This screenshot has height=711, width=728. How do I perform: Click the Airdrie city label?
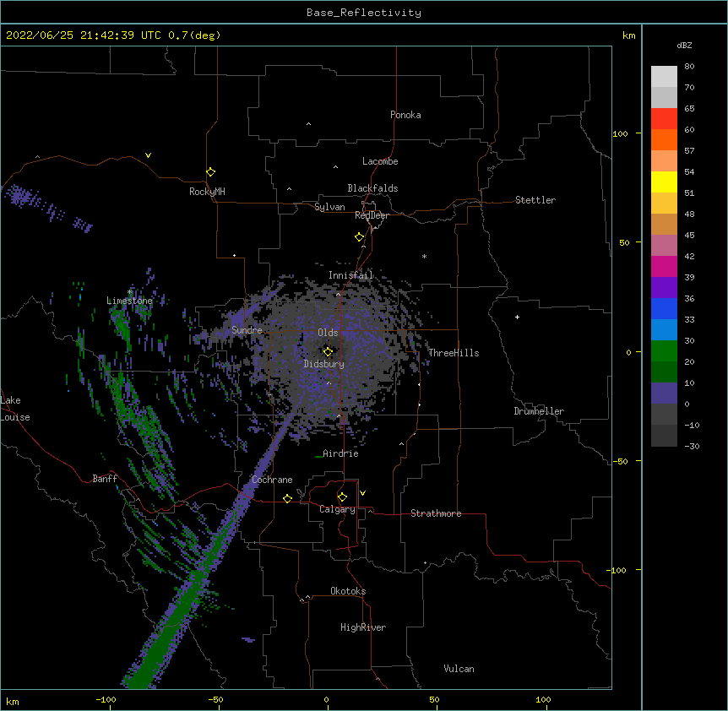coord(341,453)
